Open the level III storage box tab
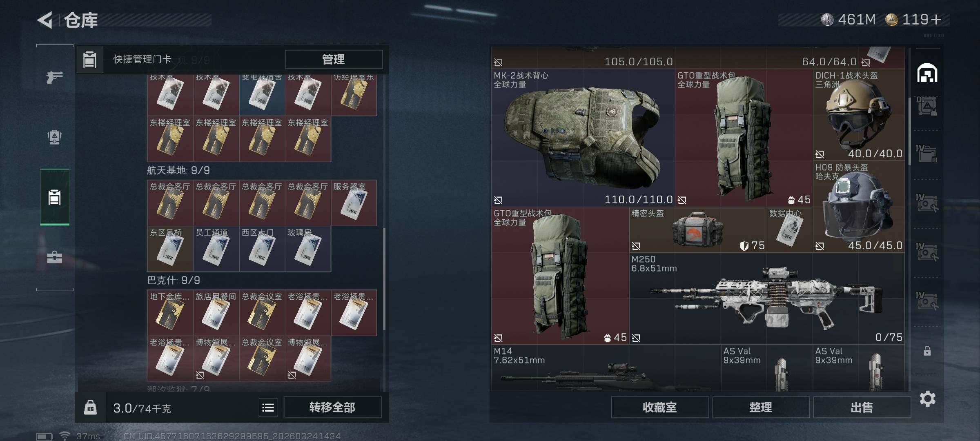 click(927, 106)
